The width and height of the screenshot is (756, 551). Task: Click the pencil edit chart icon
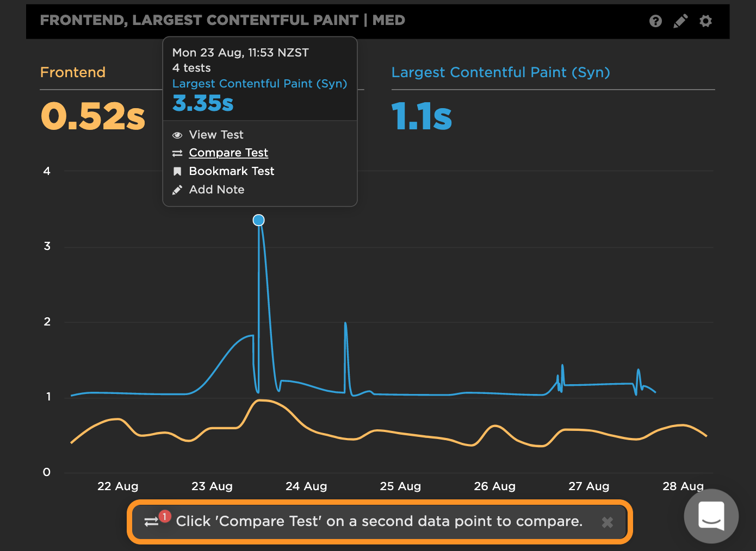click(x=680, y=21)
